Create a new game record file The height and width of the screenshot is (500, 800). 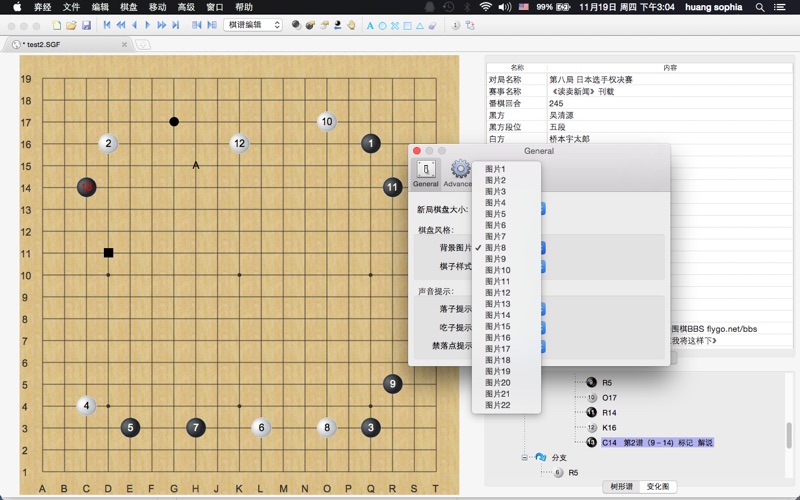(x=57, y=25)
